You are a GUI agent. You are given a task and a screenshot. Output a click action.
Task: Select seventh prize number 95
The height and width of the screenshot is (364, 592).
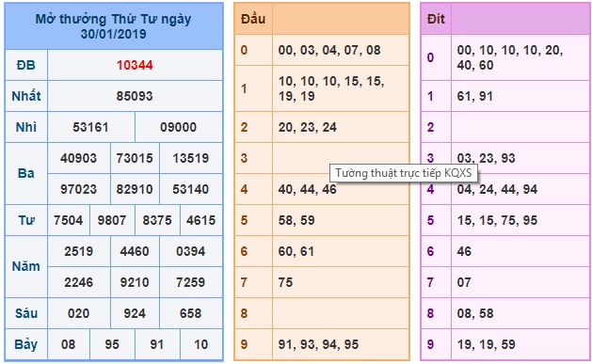tap(112, 344)
